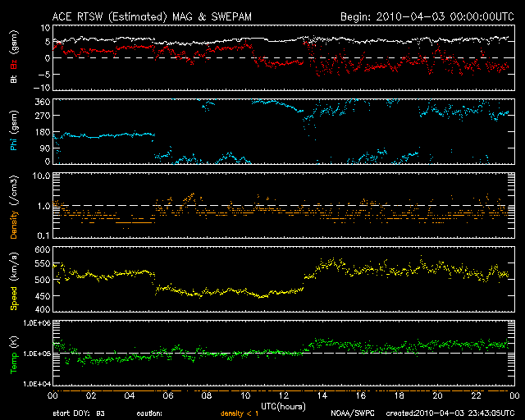Click the '550' speed axis value

tap(43, 263)
